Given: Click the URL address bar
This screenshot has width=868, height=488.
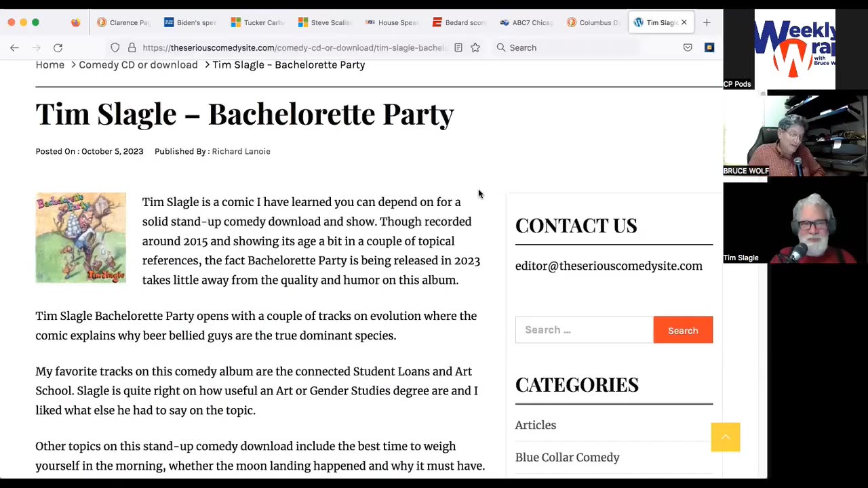Looking at the screenshot, I should pyautogui.click(x=294, y=47).
